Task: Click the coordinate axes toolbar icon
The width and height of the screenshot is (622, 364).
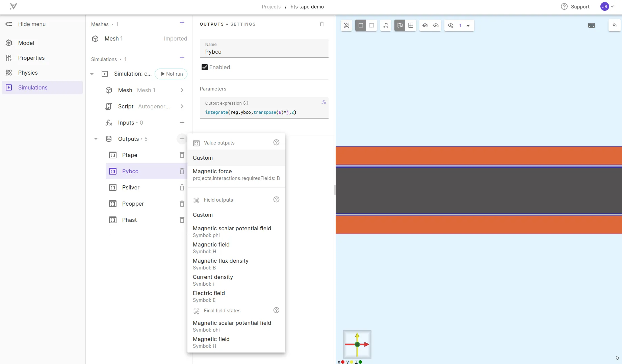Action: pos(386,25)
